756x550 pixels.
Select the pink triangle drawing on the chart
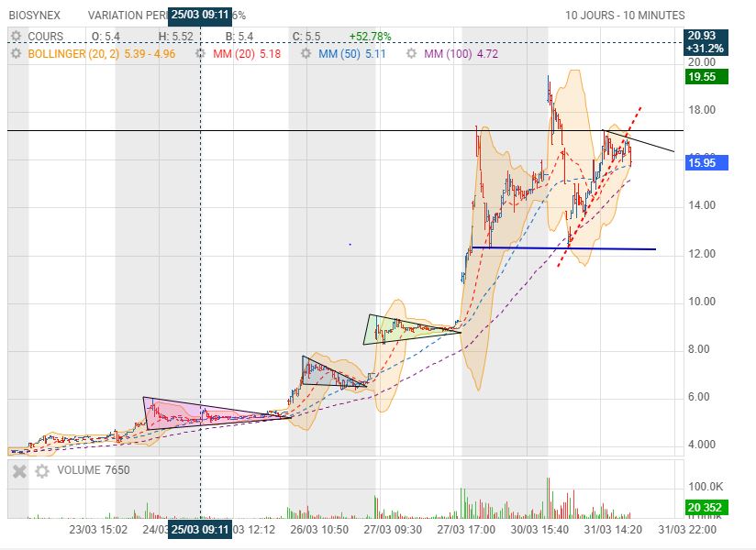coord(193,413)
